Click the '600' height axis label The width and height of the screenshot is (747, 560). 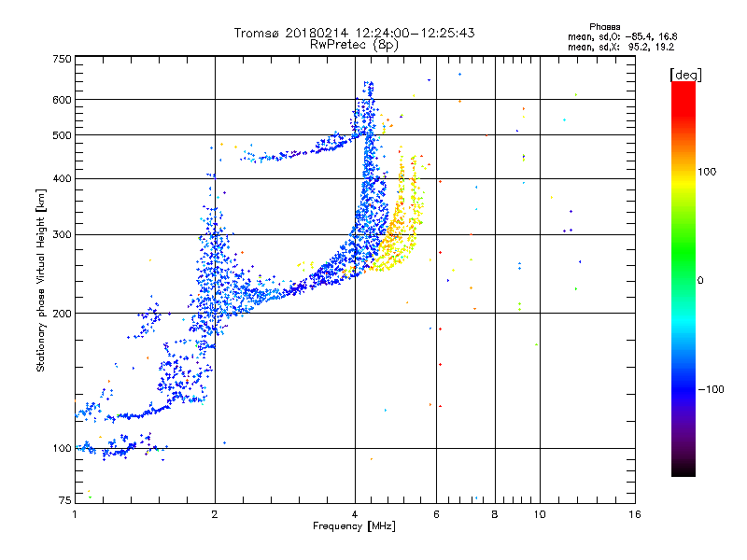(62, 100)
